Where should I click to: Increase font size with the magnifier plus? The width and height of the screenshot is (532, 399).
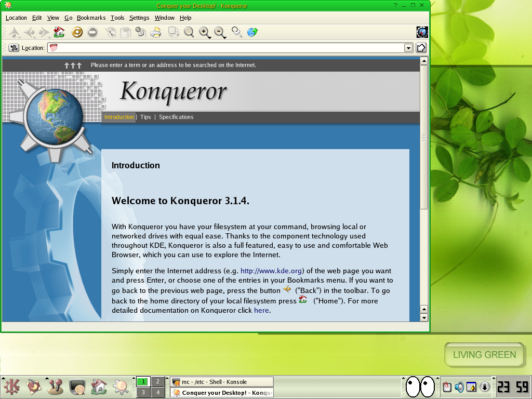pos(204,32)
